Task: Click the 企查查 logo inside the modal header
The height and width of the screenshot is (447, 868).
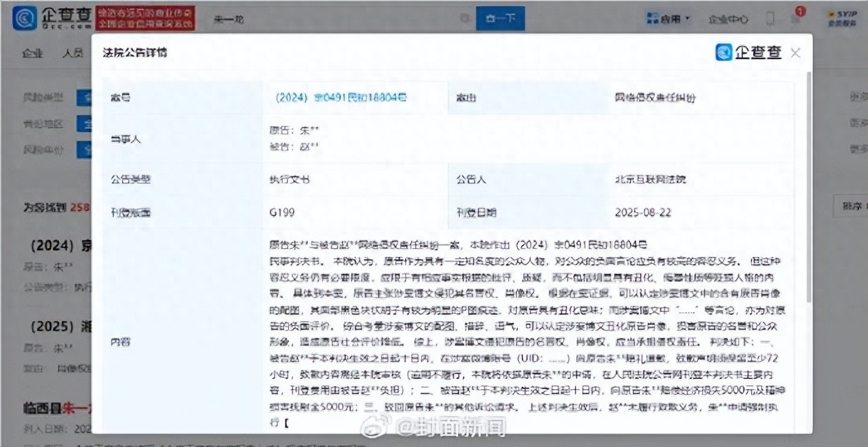Action: point(749,53)
